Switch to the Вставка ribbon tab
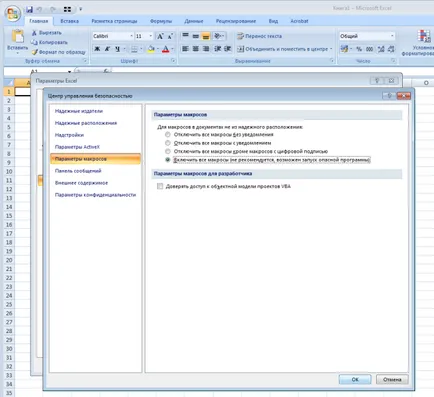The height and width of the screenshot is (397, 434). 70,21
